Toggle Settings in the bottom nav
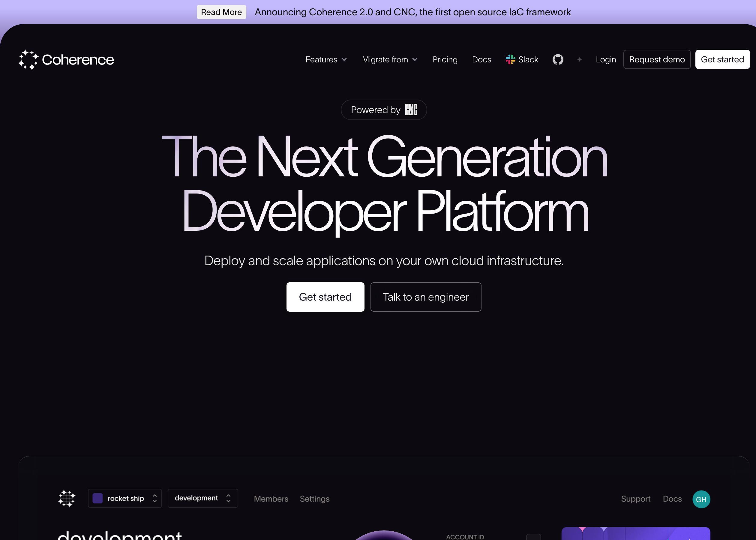The width and height of the screenshot is (756, 540). (314, 499)
